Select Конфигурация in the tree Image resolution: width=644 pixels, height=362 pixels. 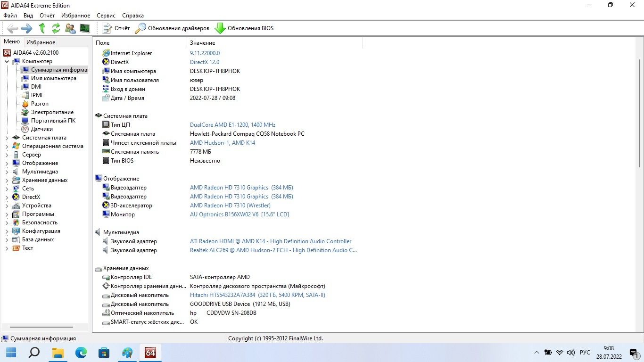(x=41, y=231)
